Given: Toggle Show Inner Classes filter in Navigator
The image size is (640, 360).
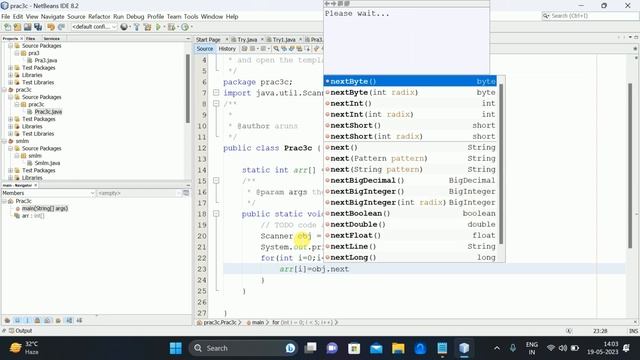Looking at the screenshot, I should [x=48, y=321].
